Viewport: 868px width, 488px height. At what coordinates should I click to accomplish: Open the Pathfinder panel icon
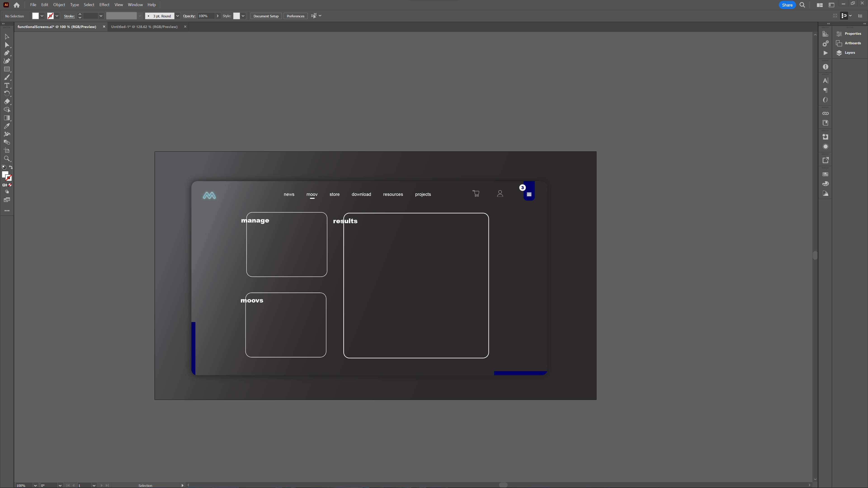825,137
